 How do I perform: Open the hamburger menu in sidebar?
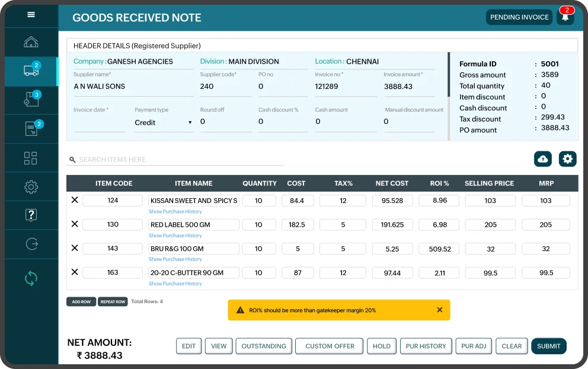[x=31, y=15]
